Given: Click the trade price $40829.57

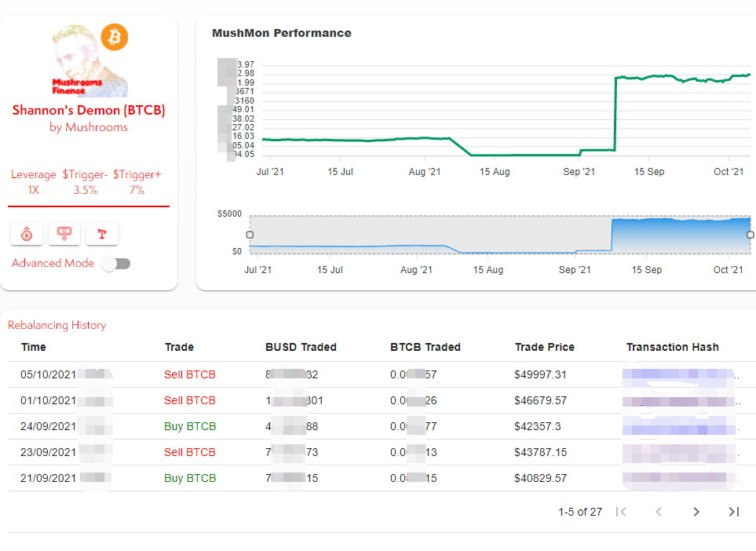Looking at the screenshot, I should (x=540, y=478).
